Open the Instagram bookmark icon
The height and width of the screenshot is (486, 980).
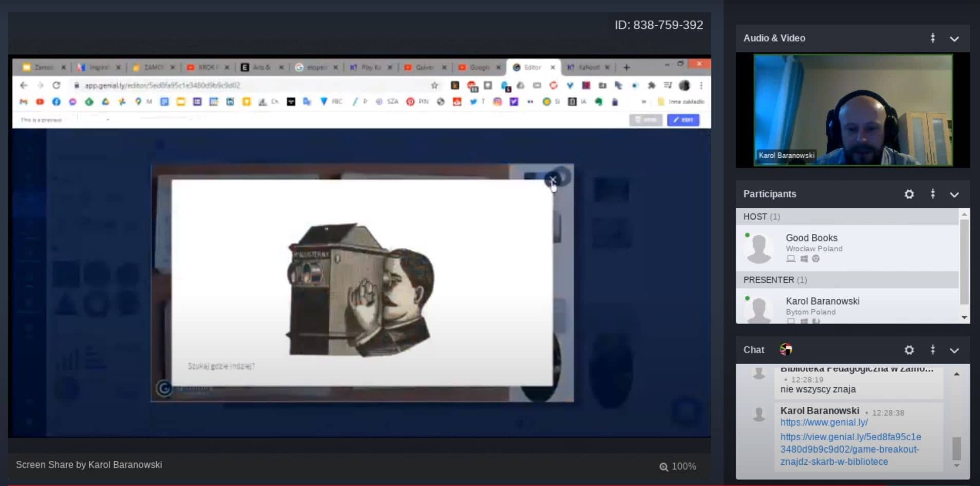[497, 102]
